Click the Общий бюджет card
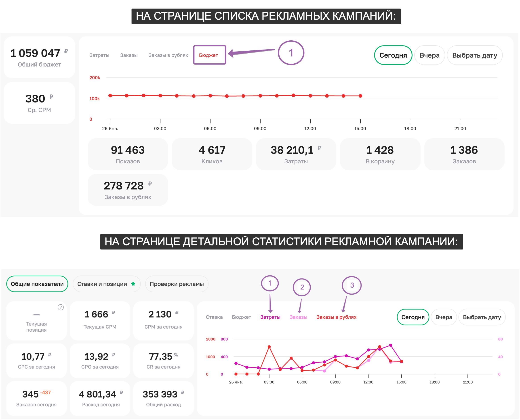Image resolution: width=520 pixels, height=420 pixels. pyautogui.click(x=39, y=58)
